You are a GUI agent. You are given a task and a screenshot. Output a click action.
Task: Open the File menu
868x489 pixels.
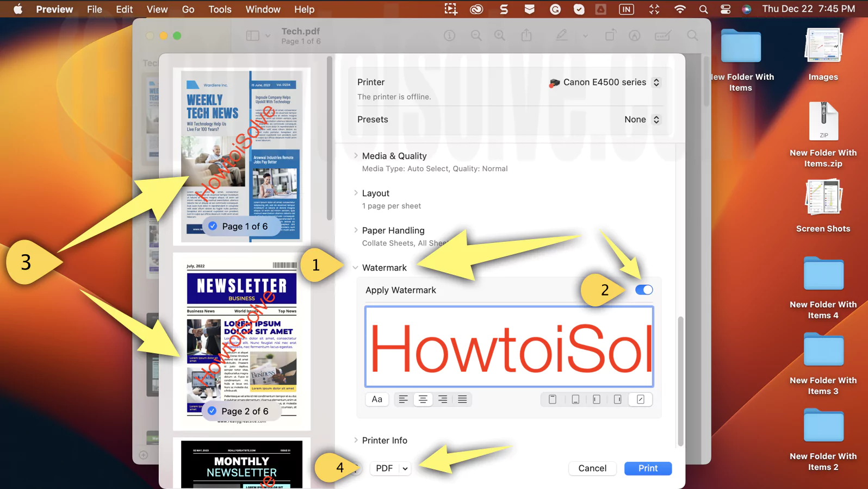[95, 9]
